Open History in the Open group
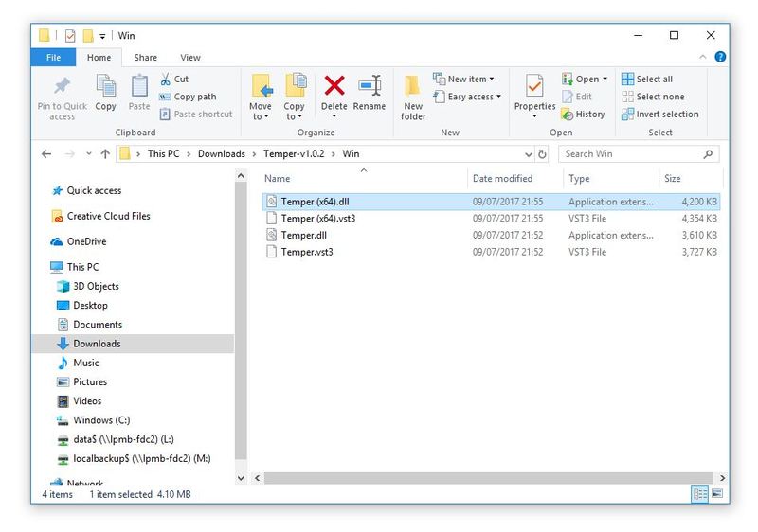 click(583, 115)
